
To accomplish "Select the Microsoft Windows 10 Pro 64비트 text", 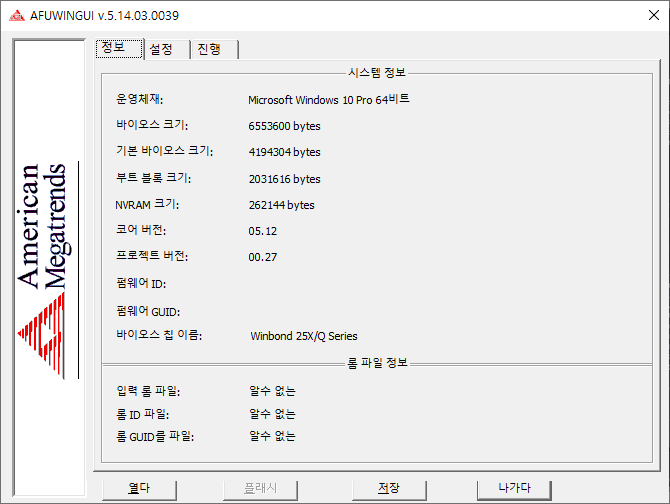I will tap(329, 100).
